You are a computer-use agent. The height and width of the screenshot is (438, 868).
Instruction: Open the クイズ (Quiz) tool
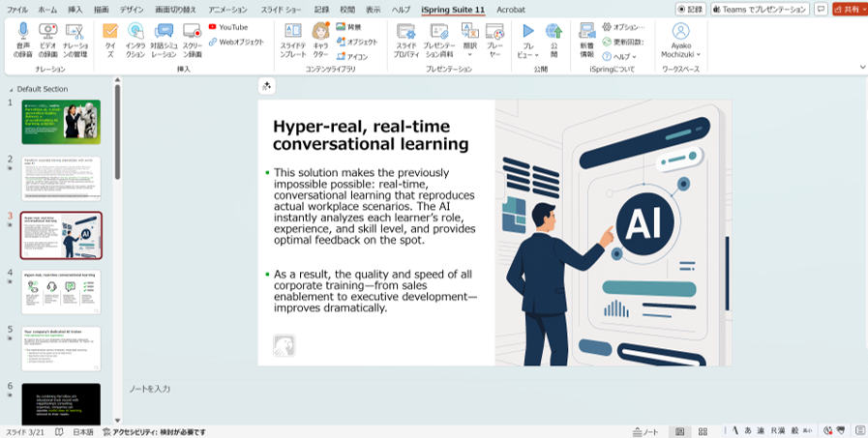(109, 37)
